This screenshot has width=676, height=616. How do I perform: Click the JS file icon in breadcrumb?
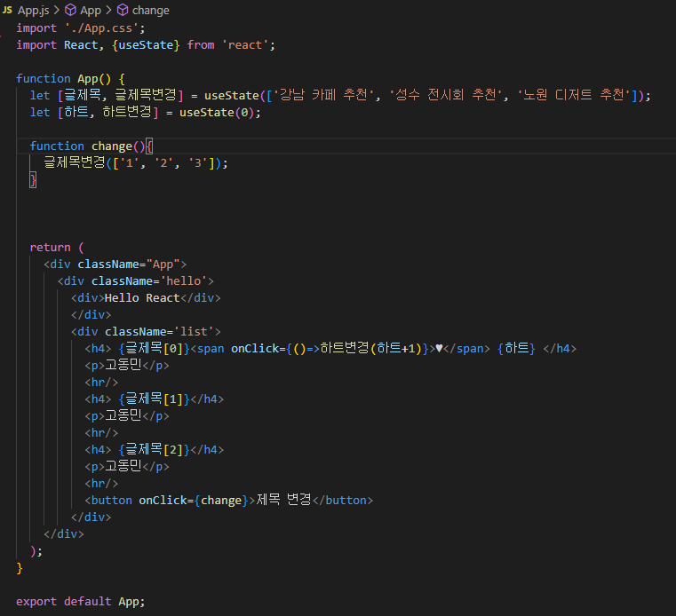(7, 10)
